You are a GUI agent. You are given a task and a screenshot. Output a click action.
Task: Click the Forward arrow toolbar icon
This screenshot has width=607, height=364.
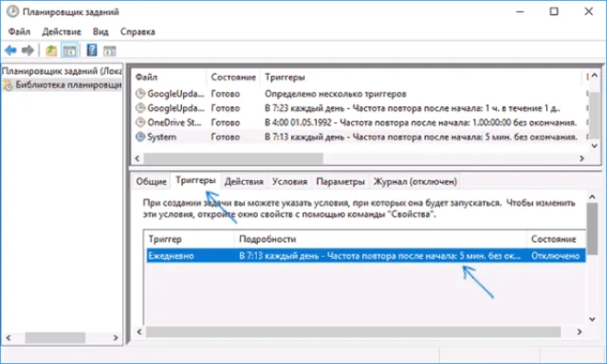(x=28, y=50)
